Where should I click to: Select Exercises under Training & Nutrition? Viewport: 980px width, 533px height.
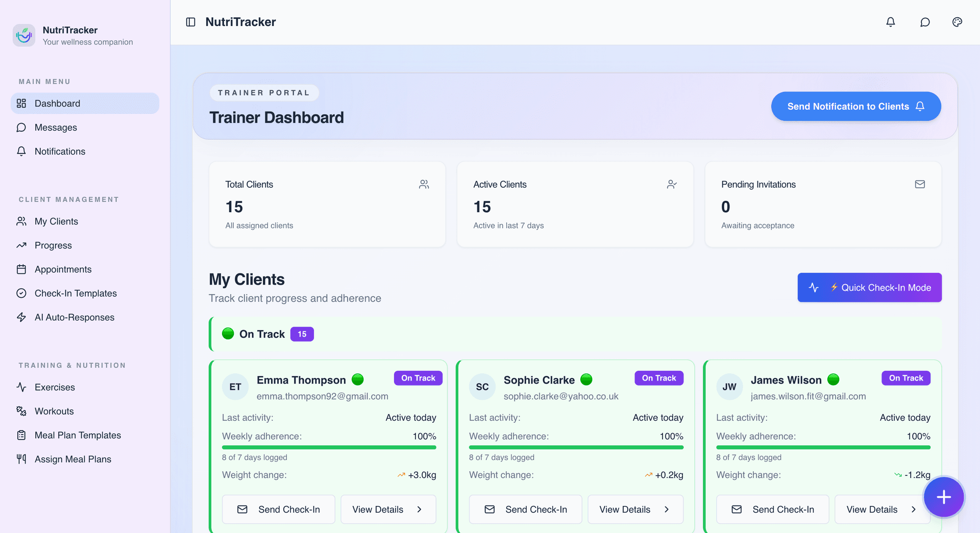tap(54, 387)
